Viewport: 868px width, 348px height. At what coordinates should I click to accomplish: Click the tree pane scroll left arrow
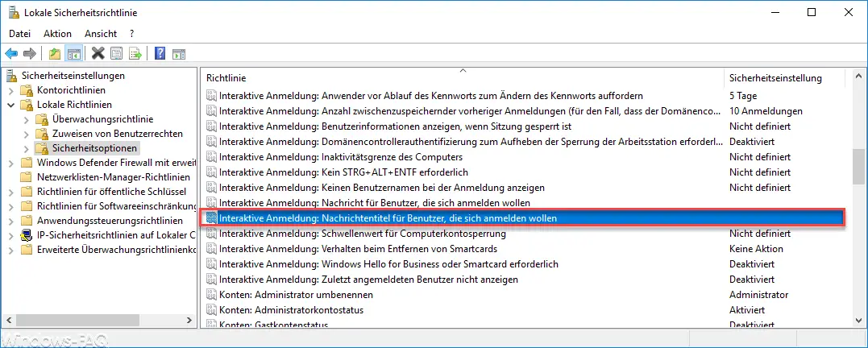[8, 320]
